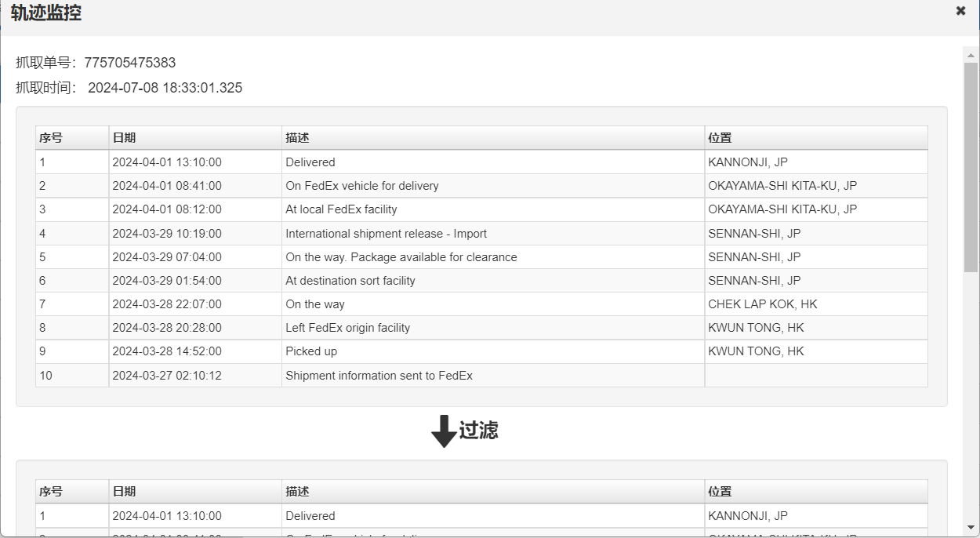980x538 pixels.
Task: Click On the way. Package available for clearance
Action: tap(401, 257)
